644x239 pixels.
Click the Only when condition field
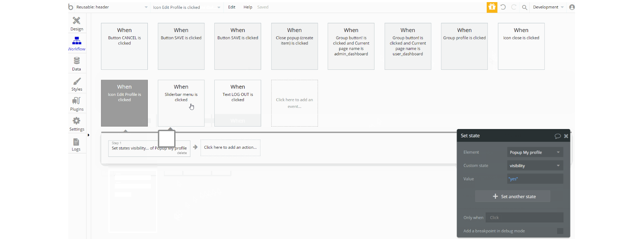pos(524,217)
